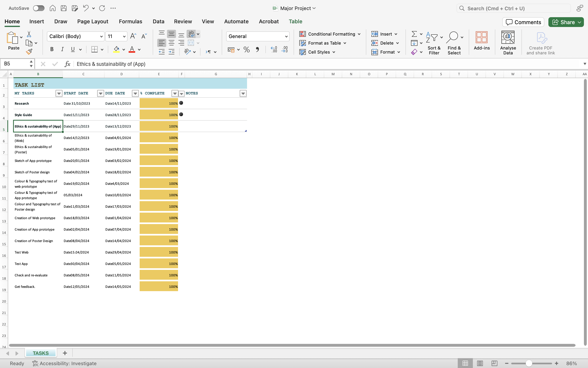Open the Data tab
Image resolution: width=588 pixels, height=368 pixels.
158,21
